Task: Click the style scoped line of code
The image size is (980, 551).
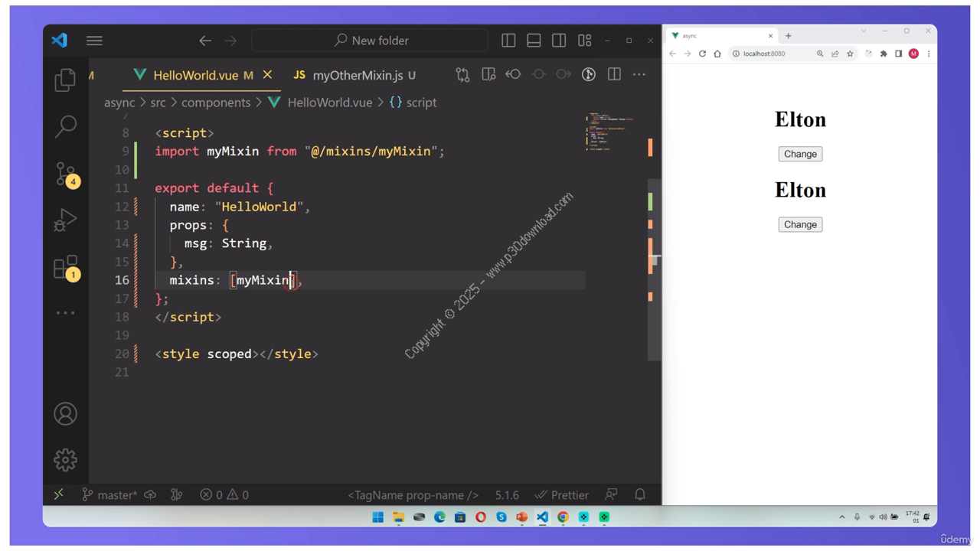Action: click(x=237, y=354)
